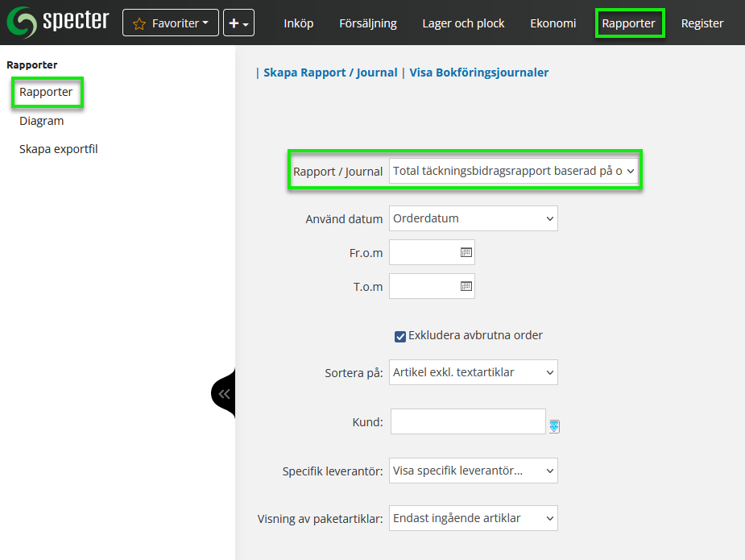
Task: Click the customer lookup icon beside Kund
Action: [x=554, y=426]
